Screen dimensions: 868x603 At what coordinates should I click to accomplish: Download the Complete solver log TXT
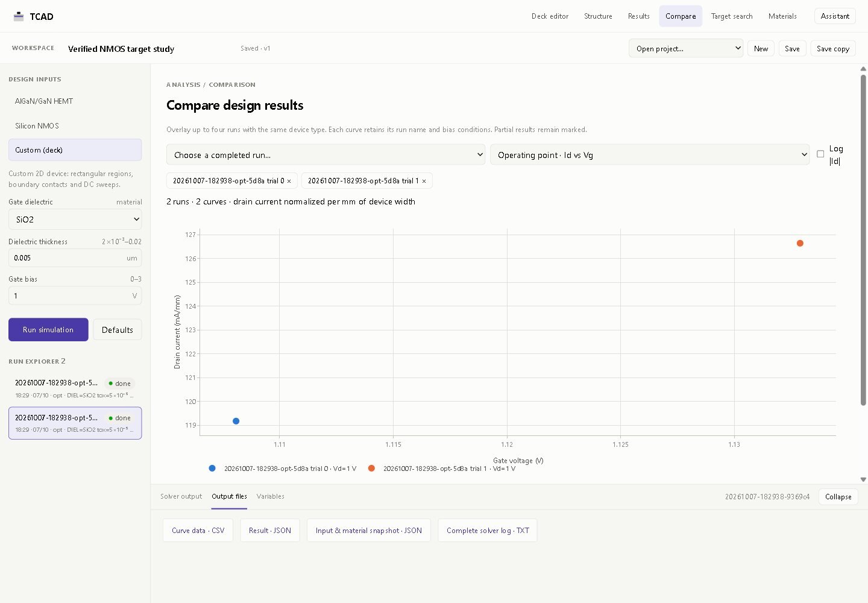point(488,531)
